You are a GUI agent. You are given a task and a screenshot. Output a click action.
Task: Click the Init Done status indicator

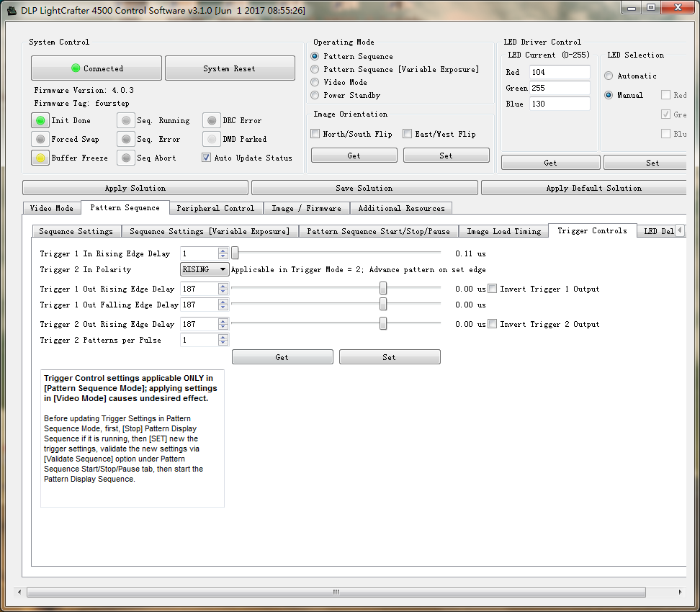click(40, 120)
